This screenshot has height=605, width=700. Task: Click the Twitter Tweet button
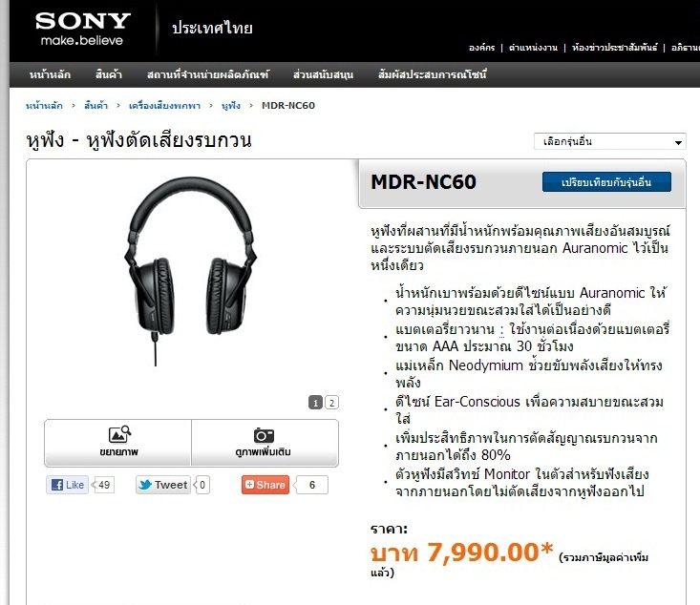(x=163, y=485)
